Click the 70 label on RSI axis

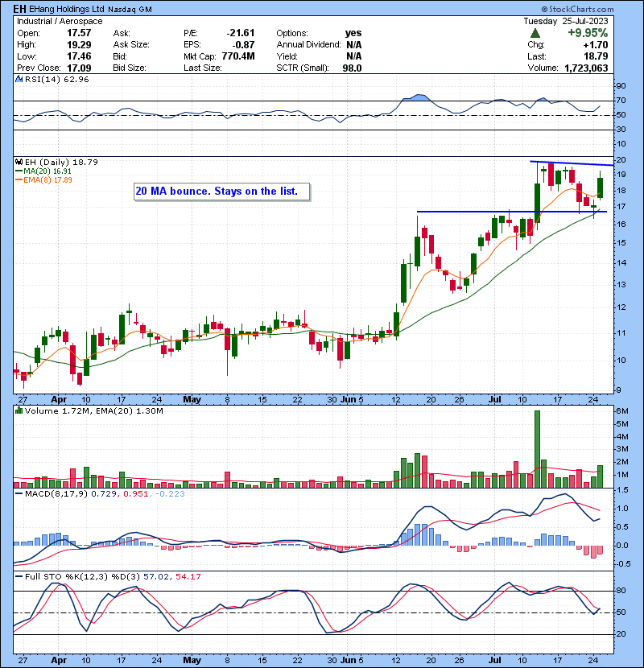click(620, 101)
